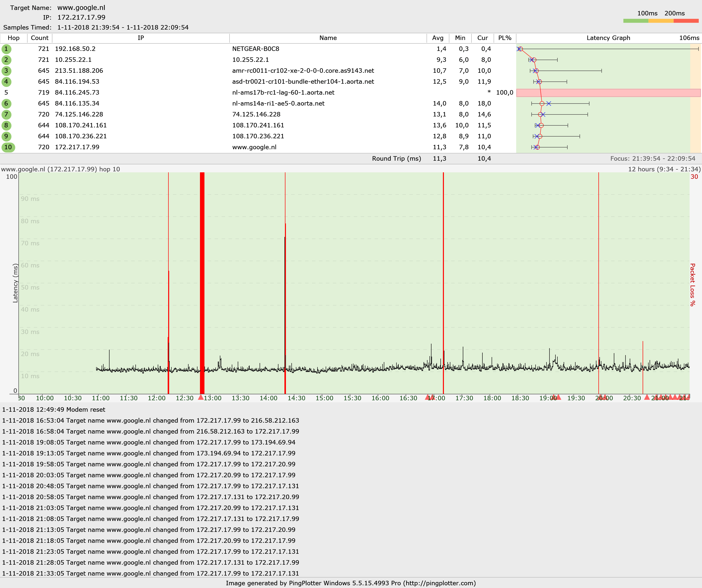The image size is (702, 588).
Task: Click the red triangle marker near 20:30
Action: click(x=647, y=397)
